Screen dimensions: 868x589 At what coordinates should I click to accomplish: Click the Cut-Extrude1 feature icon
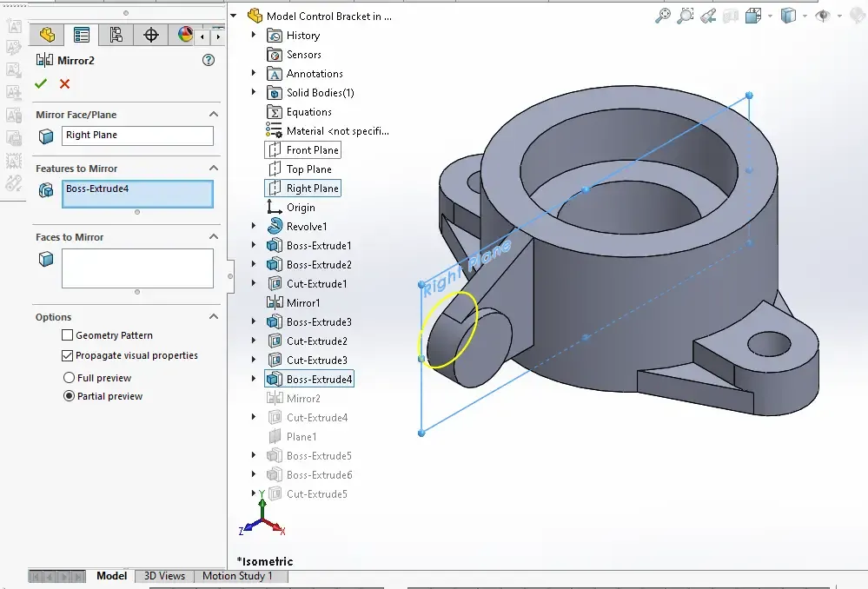pos(275,283)
